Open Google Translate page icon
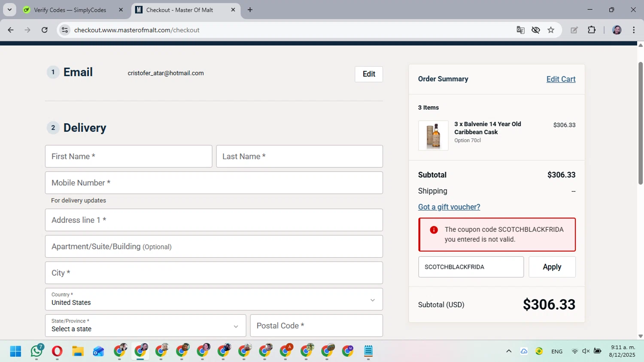Image resolution: width=644 pixels, height=362 pixels. (520, 30)
